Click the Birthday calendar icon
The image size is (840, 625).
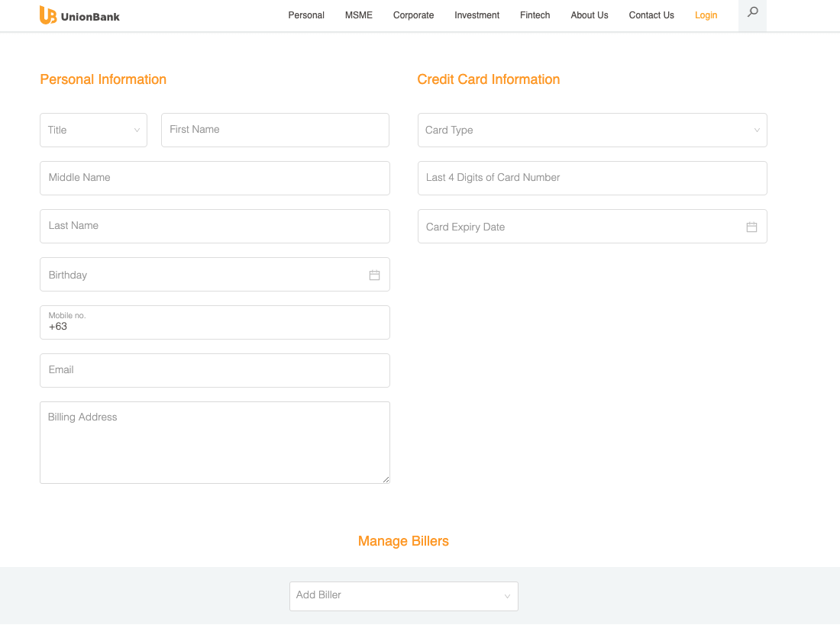[x=374, y=275]
